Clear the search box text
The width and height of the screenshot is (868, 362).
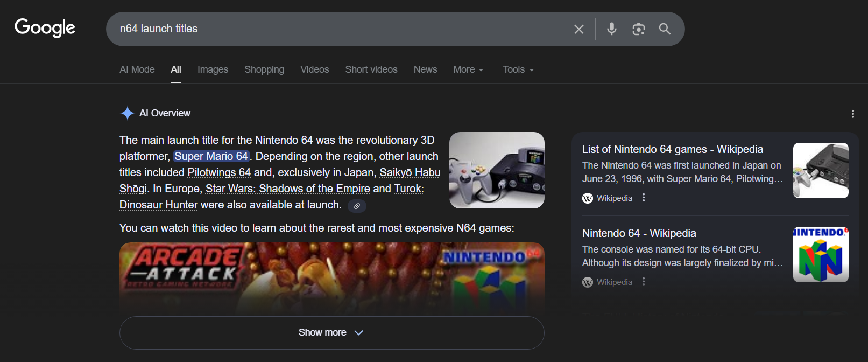click(578, 29)
